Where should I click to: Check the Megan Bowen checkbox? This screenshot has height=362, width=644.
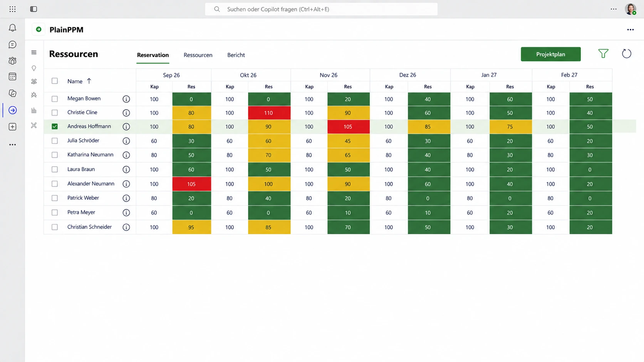(x=55, y=99)
